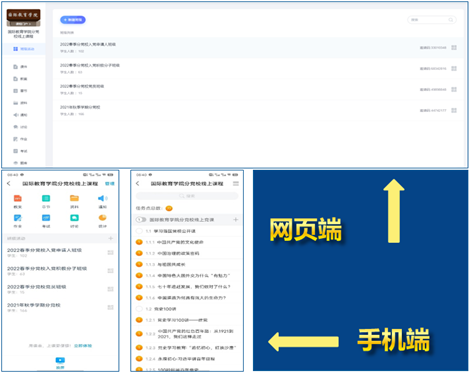
Task: Click the school logo image in web sidebar
Action: point(23,18)
